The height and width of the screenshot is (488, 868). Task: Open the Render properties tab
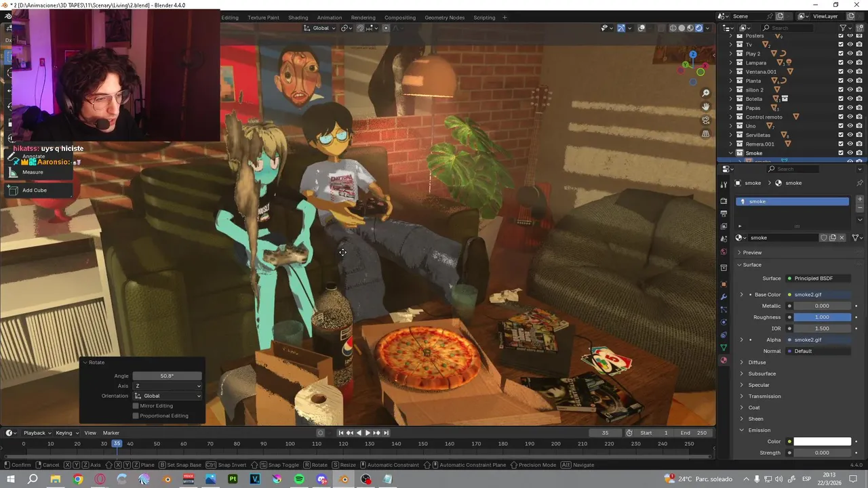click(724, 201)
